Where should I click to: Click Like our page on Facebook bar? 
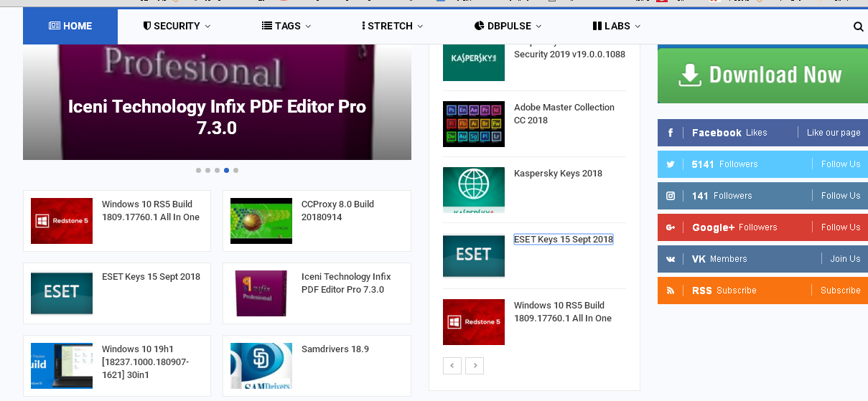point(834,133)
